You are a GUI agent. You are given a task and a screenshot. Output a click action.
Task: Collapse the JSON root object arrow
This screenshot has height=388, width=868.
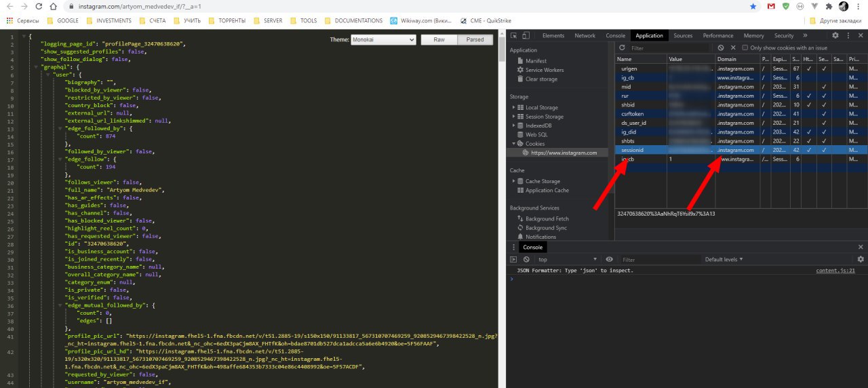24,35
